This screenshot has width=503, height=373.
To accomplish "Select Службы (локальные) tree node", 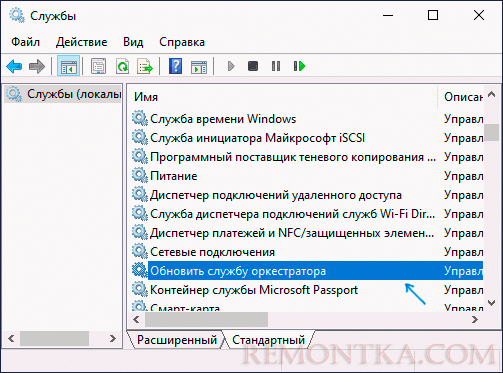I will point(63,94).
